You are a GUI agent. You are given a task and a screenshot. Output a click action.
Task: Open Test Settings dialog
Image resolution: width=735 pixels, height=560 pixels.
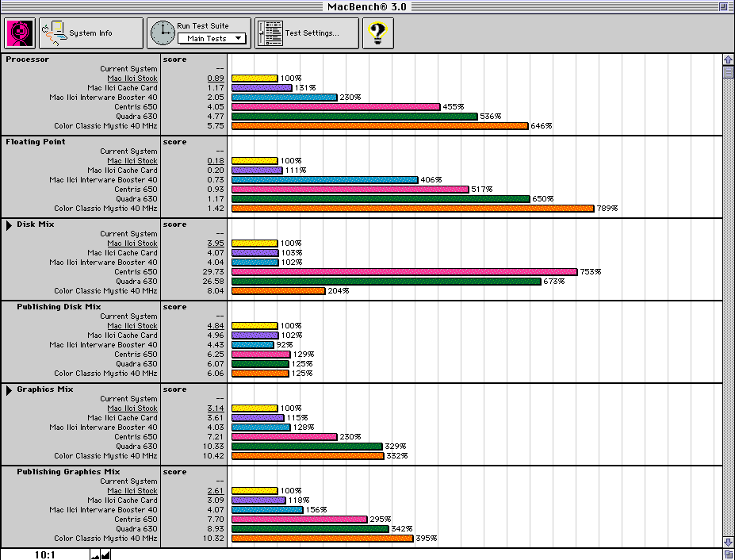[x=307, y=33]
